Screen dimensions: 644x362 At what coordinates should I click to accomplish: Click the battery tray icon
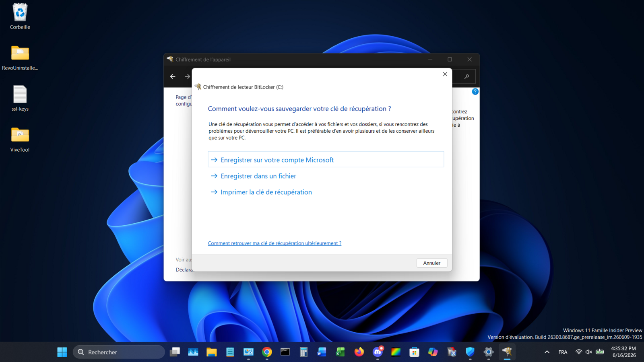coord(600,352)
